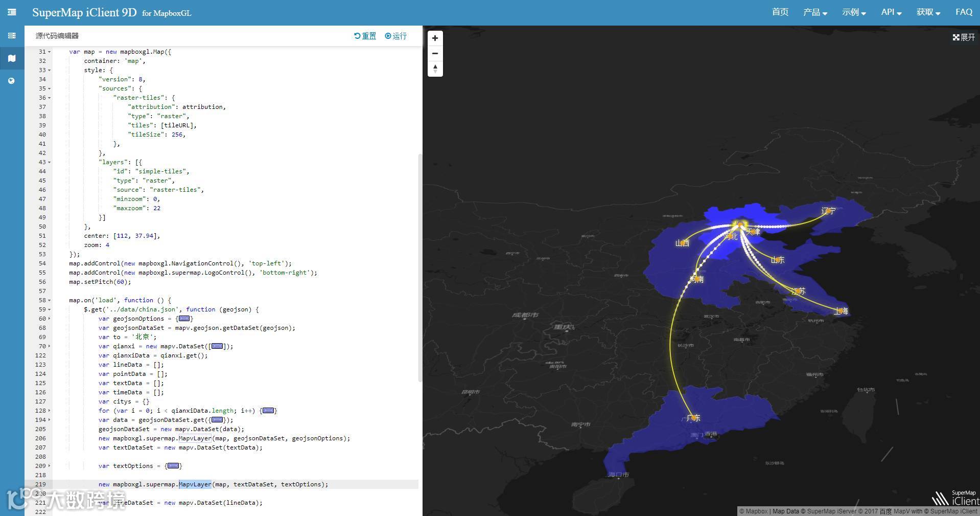Click 展开 to expand the map
Image resolution: width=980 pixels, height=516 pixels.
(964, 37)
